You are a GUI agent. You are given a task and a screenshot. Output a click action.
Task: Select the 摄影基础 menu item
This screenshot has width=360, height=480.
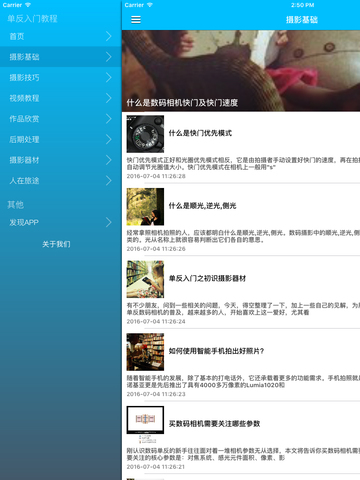(x=61, y=57)
